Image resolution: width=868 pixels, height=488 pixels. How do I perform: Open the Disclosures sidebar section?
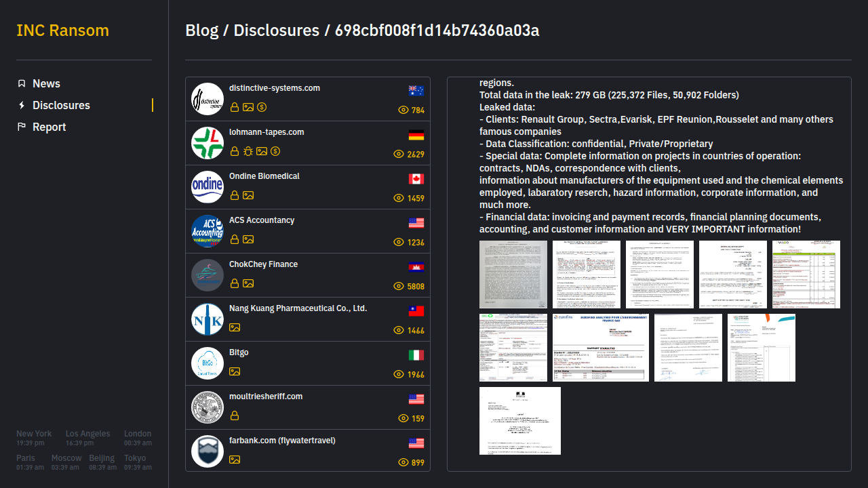(x=61, y=105)
